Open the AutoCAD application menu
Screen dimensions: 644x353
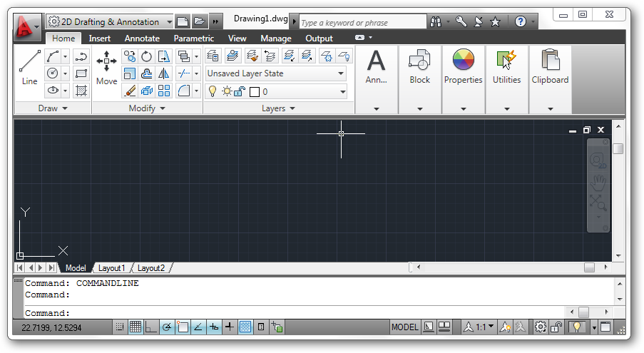(x=26, y=28)
